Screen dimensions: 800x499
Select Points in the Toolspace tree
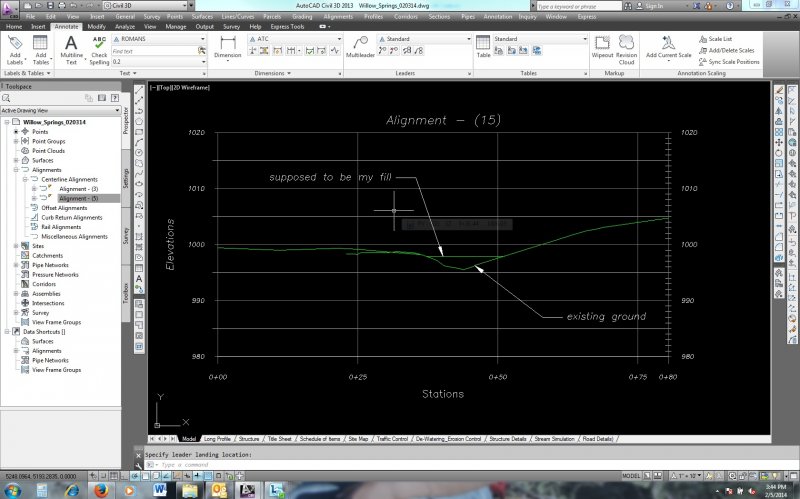point(40,132)
